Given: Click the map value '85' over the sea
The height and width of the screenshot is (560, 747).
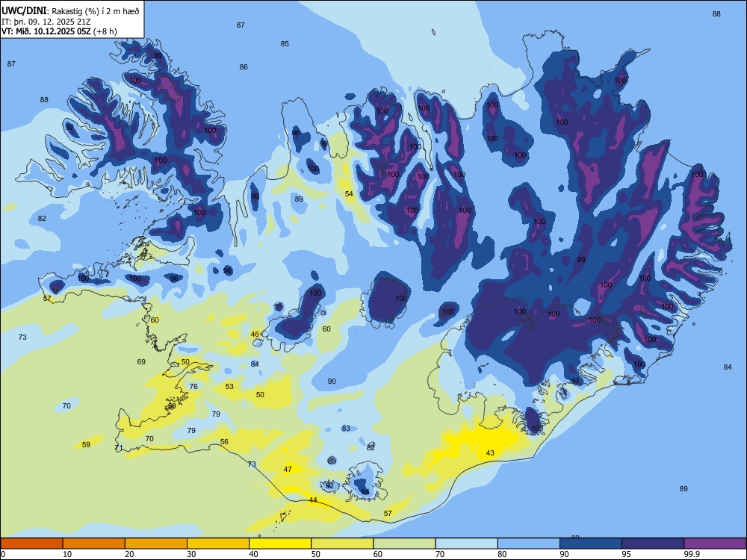Looking at the screenshot, I should coord(285,44).
